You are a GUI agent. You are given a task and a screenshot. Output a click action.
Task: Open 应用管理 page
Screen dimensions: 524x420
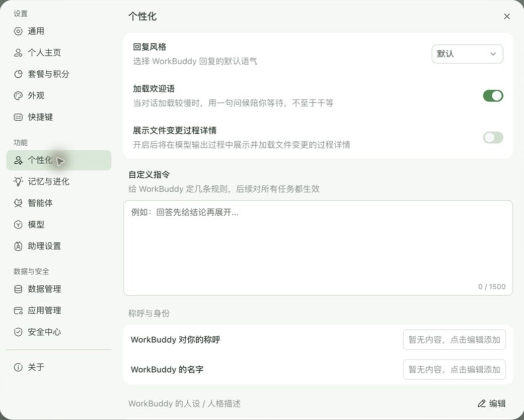59,311
